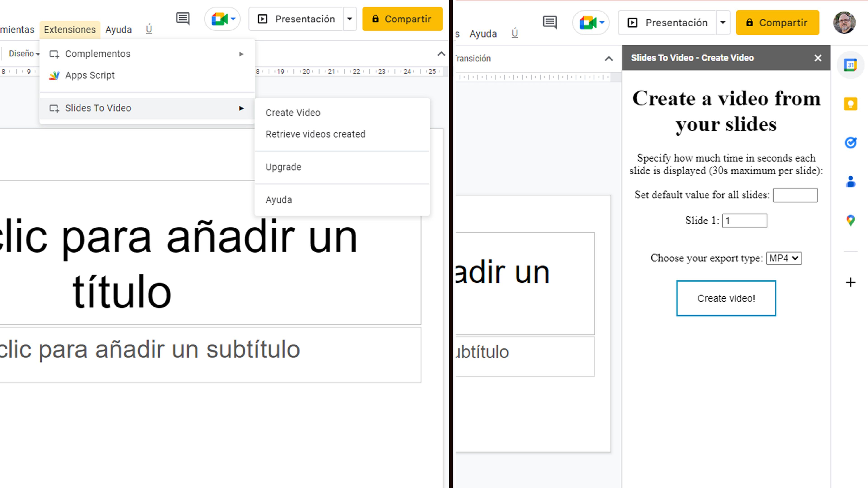Open comment history icon in left window
This screenshot has width=868, height=488.
pyautogui.click(x=183, y=19)
